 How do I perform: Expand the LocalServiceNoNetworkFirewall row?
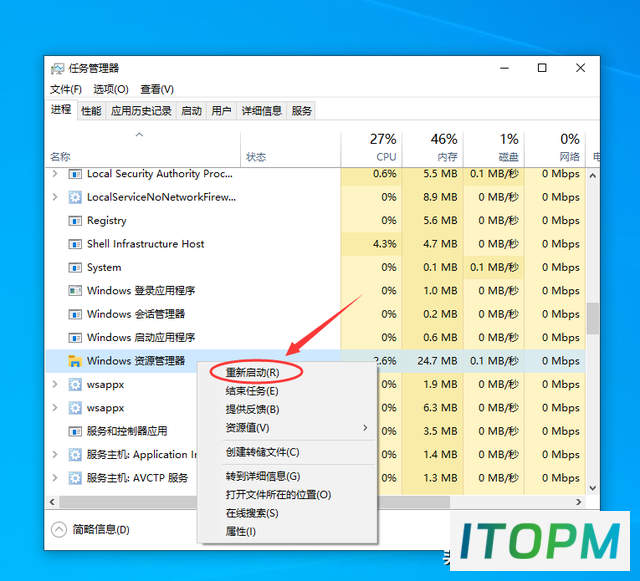55,197
